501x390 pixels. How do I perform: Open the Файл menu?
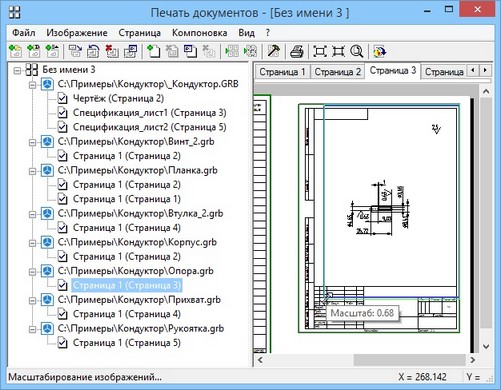(x=24, y=33)
